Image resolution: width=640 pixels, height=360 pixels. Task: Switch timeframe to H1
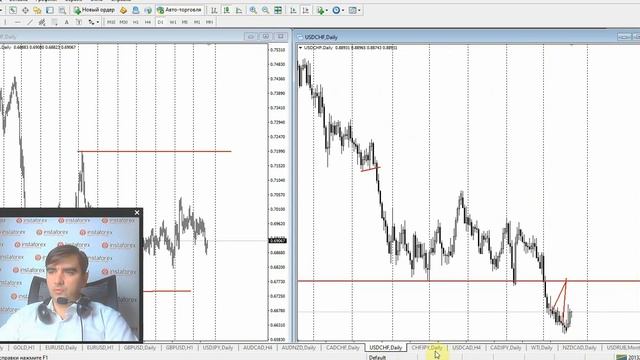[136, 22]
